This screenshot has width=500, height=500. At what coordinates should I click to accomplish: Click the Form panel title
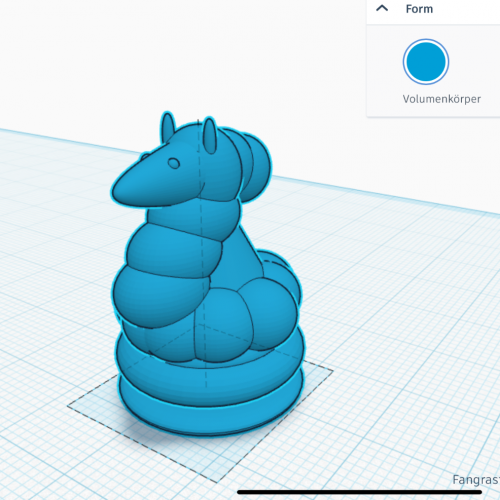[419, 9]
